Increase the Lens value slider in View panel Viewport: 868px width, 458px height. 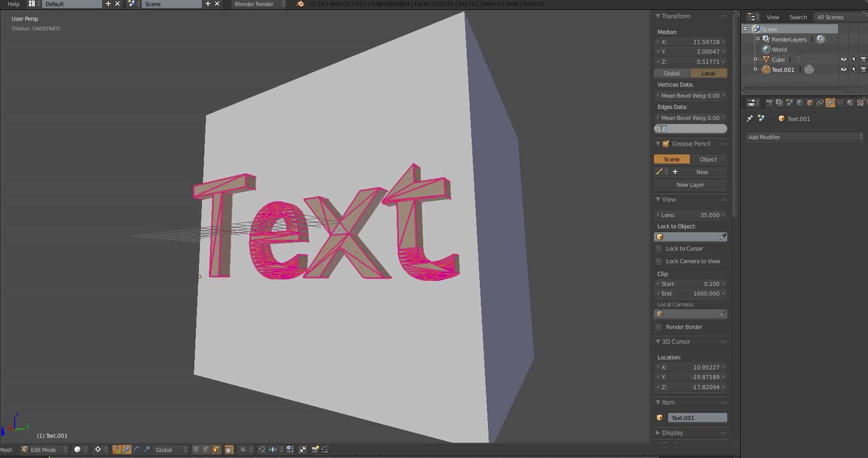(724, 215)
